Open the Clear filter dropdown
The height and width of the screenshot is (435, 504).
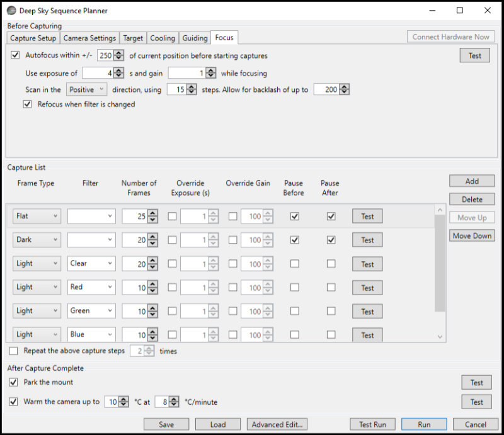[x=91, y=263]
